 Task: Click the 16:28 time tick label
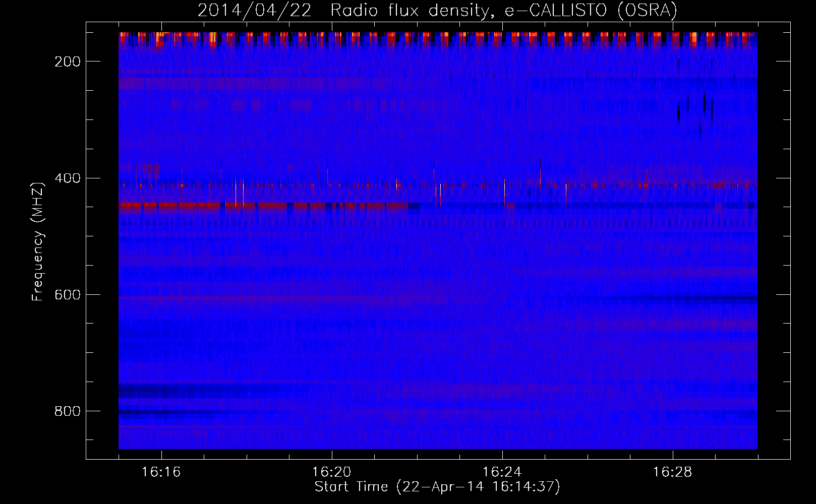click(x=673, y=472)
